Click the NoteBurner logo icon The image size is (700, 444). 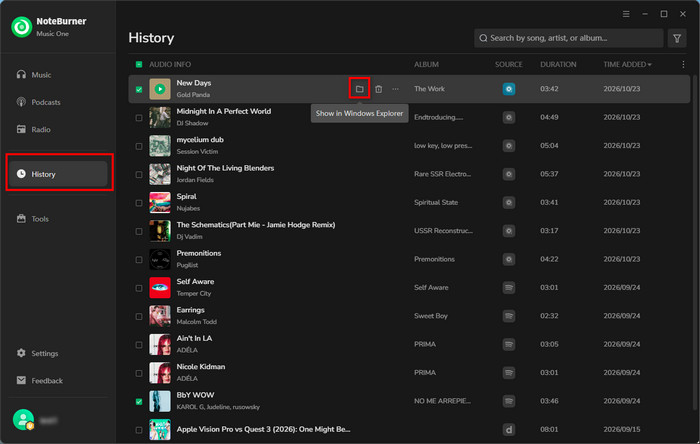[21, 27]
